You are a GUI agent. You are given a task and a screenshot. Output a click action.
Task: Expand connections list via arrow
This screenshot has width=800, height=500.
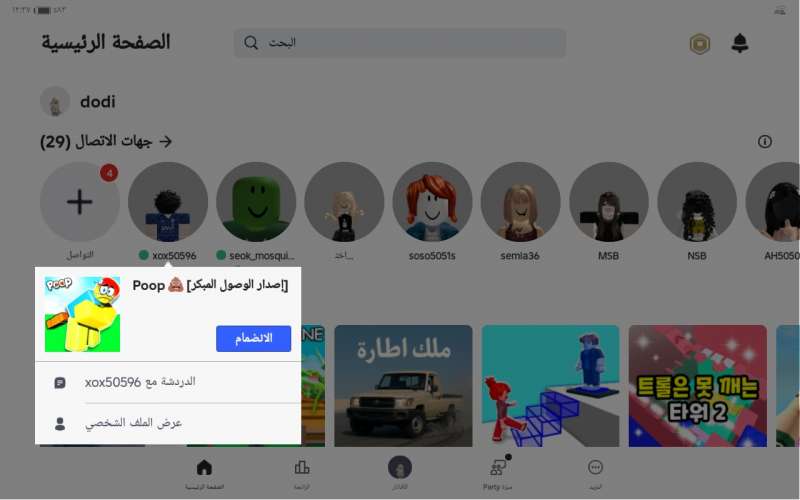pyautogui.click(x=165, y=141)
